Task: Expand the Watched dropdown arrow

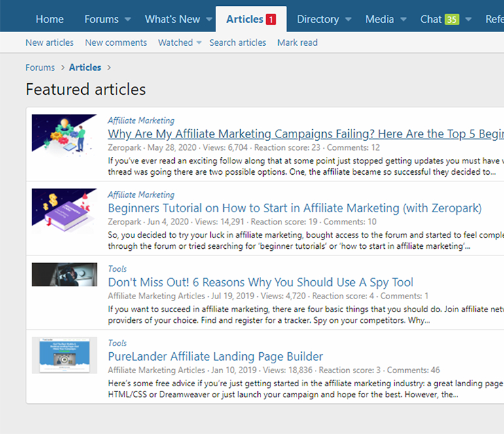Action: (199, 43)
